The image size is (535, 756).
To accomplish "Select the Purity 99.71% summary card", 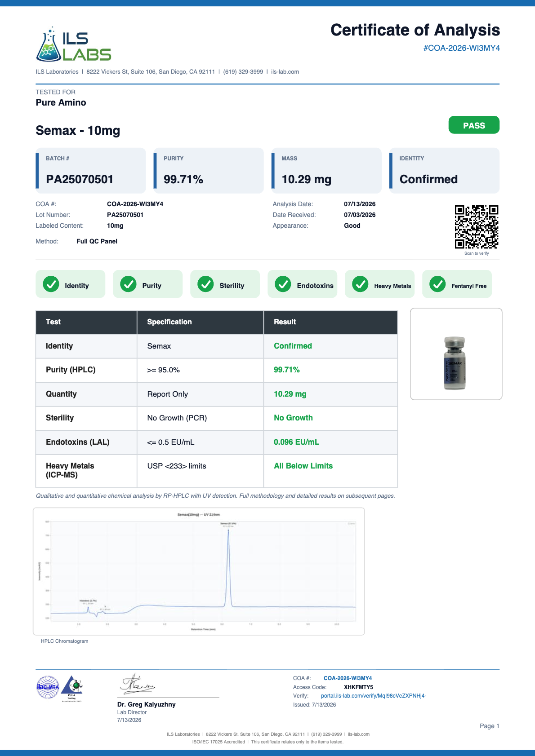I will (209, 171).
